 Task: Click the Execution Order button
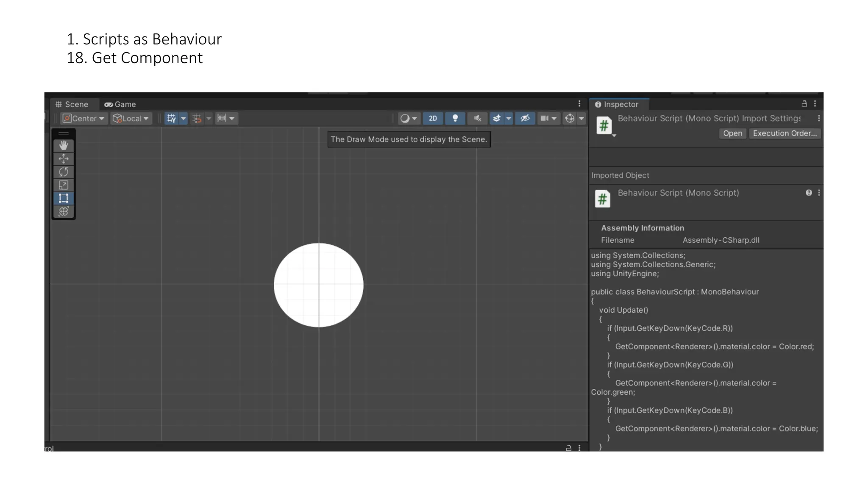785,133
